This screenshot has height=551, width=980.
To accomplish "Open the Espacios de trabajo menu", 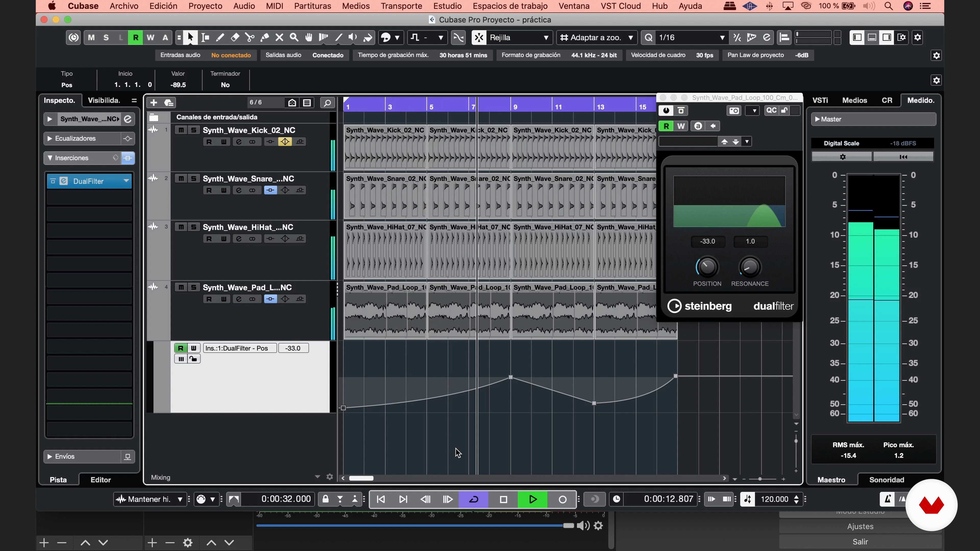I will click(510, 6).
